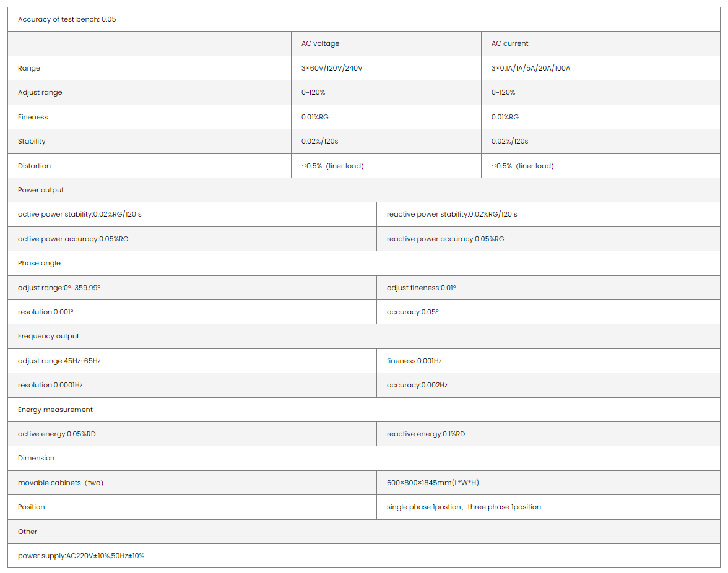Screen dimensions: 728x573
Task: Select the AC current column header
Action: [509, 43]
